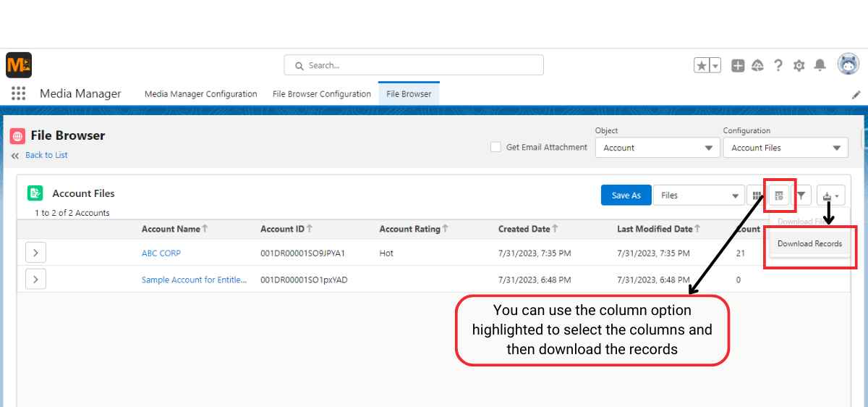
Task: Open the ABC CORP account link
Action: tap(161, 253)
